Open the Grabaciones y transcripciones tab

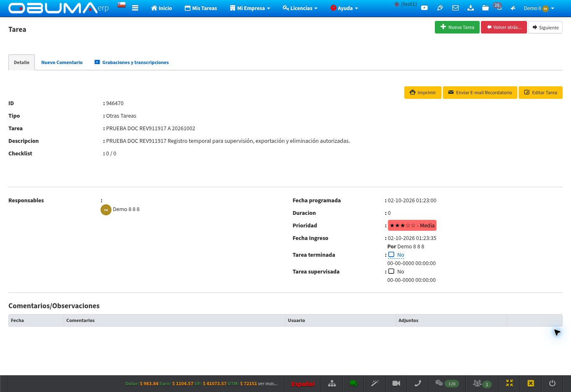coord(132,62)
